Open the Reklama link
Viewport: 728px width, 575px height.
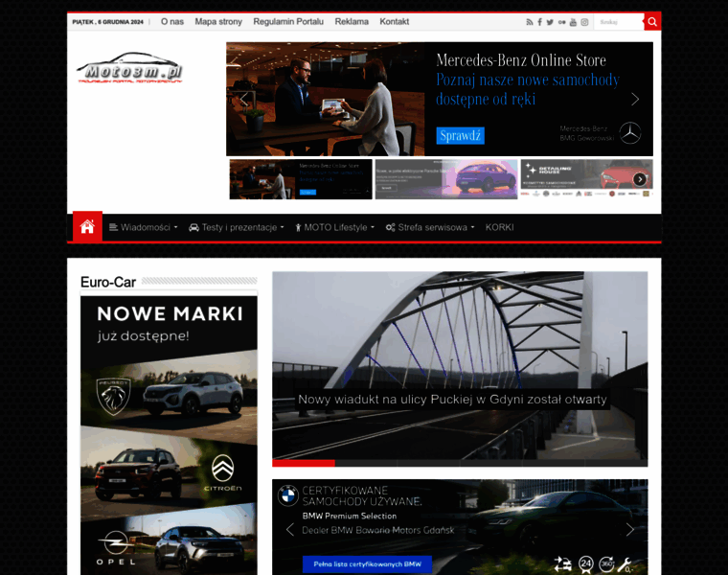pos(352,21)
